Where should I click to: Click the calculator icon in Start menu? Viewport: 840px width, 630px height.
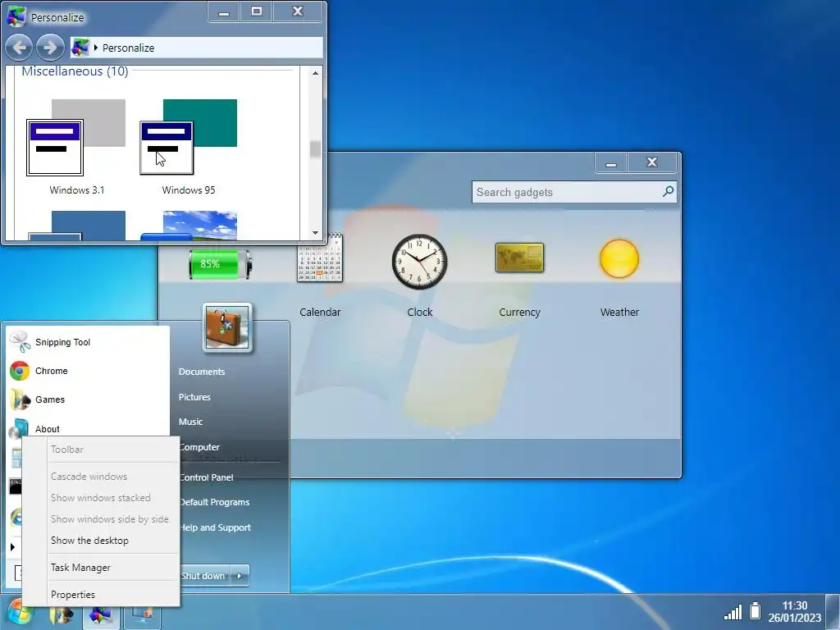(x=16, y=459)
